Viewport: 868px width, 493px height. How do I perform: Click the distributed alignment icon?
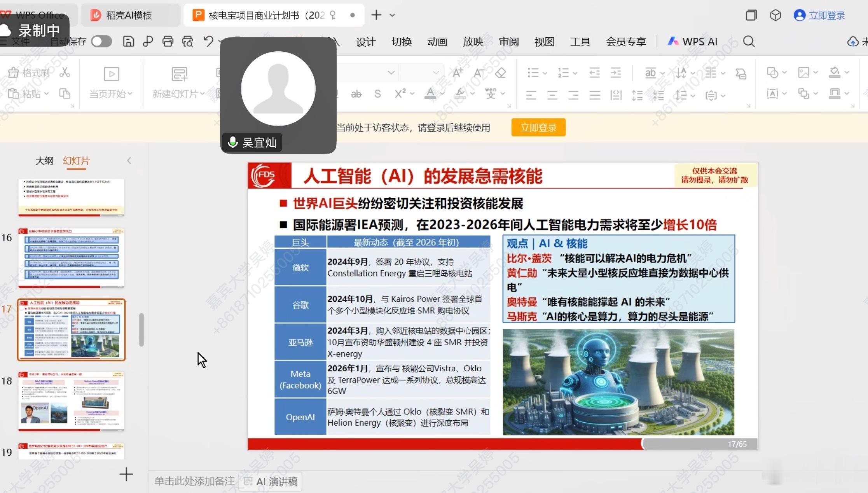click(x=616, y=94)
